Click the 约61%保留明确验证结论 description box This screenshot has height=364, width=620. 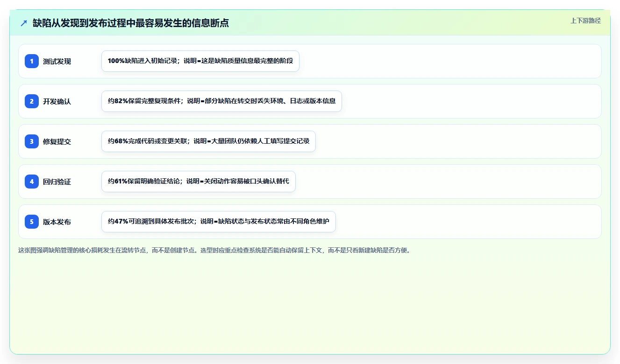coord(199,182)
